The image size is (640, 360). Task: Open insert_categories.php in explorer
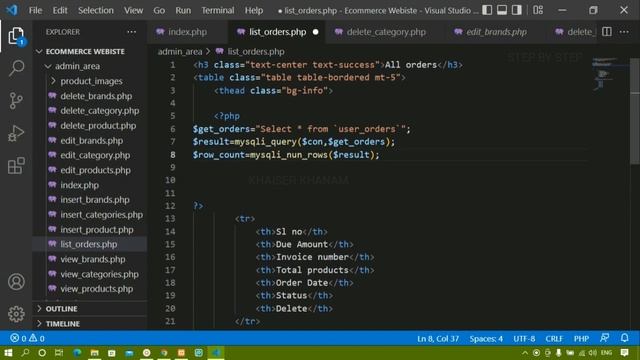(102, 215)
